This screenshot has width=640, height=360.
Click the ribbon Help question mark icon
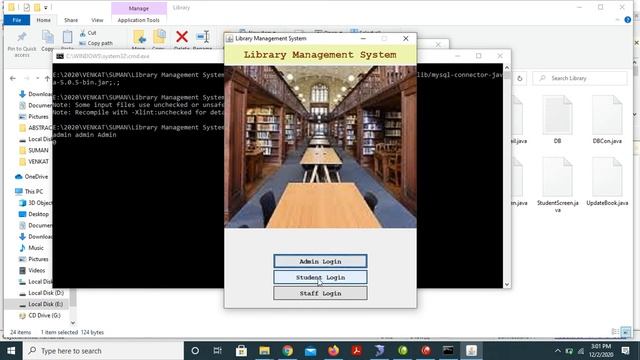coord(628,20)
